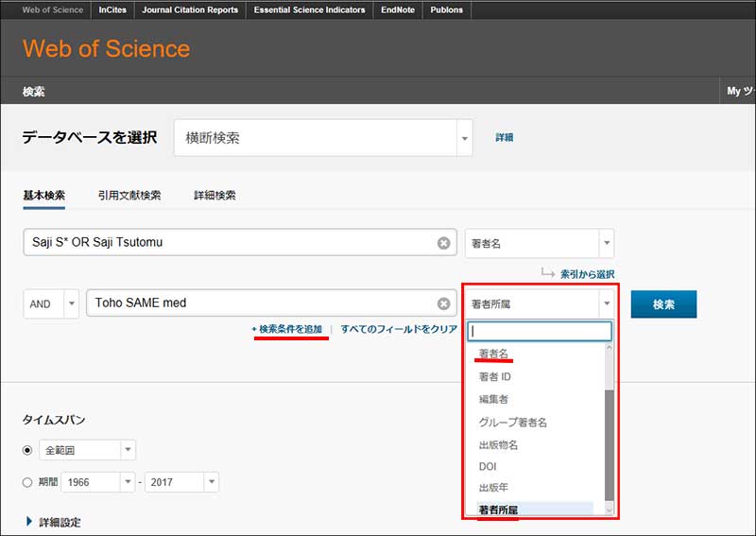
Task: Select DOI in the dropdown list
Action: pyautogui.click(x=488, y=467)
